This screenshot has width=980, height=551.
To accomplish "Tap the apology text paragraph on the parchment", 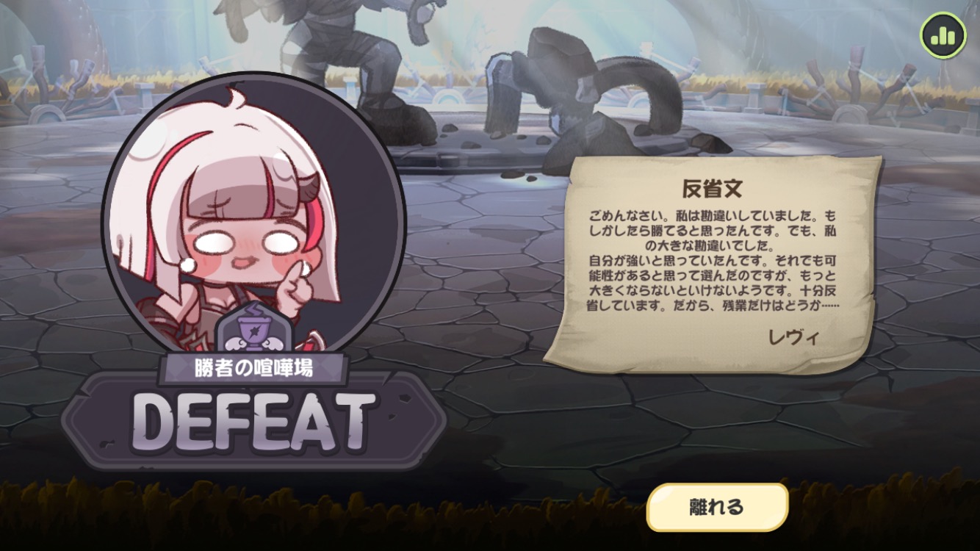I will pyautogui.click(x=713, y=261).
